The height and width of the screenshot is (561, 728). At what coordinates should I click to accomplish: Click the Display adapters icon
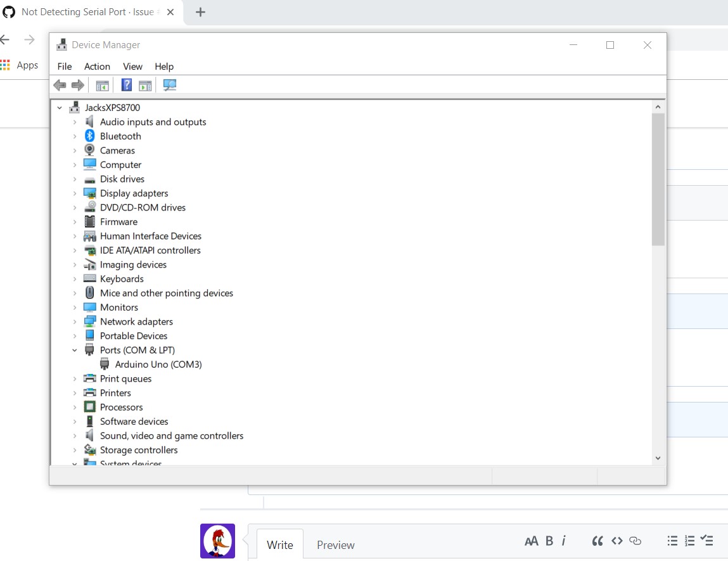pyautogui.click(x=89, y=193)
